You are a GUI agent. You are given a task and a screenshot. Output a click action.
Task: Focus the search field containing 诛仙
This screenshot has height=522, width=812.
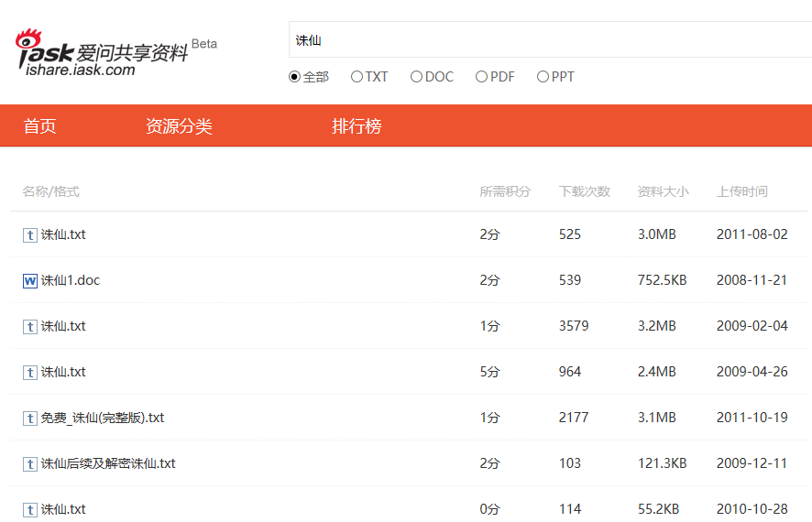point(550,39)
